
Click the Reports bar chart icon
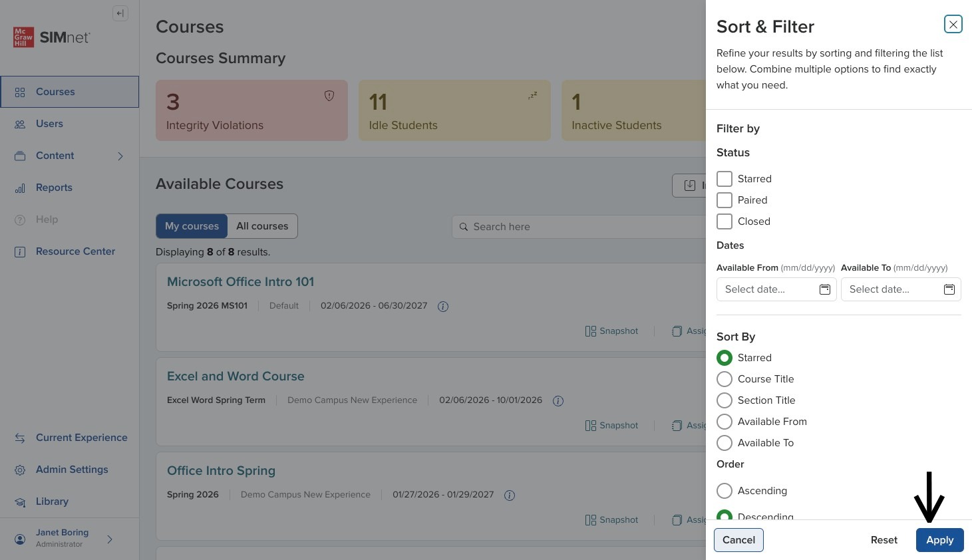pos(20,188)
